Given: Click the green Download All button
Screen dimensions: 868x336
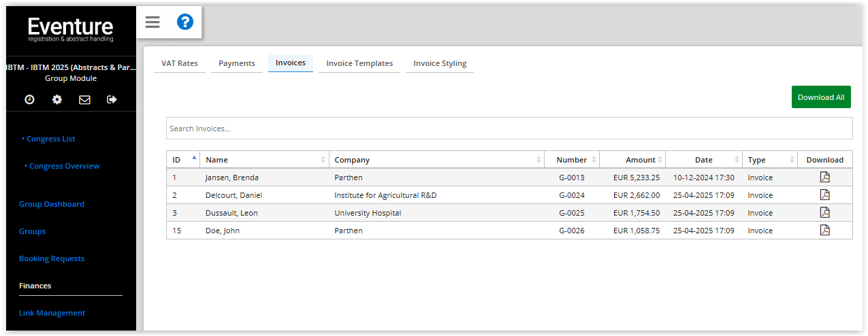Looking at the screenshot, I should point(821,97).
